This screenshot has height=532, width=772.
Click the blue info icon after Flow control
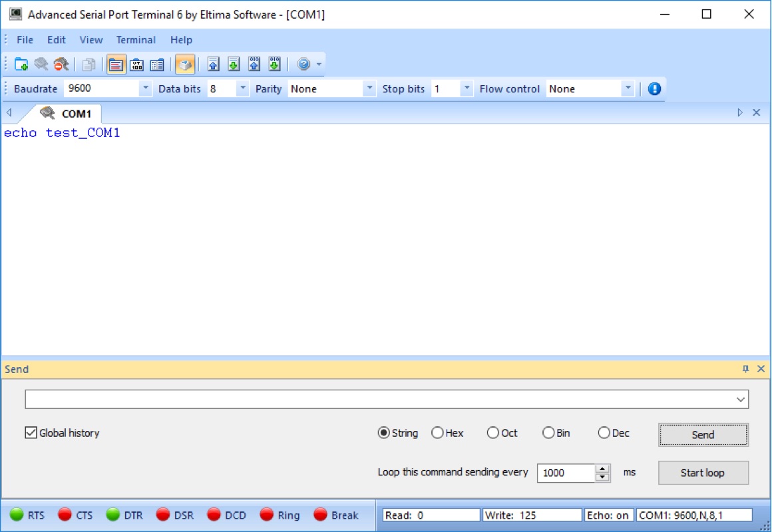pos(654,88)
